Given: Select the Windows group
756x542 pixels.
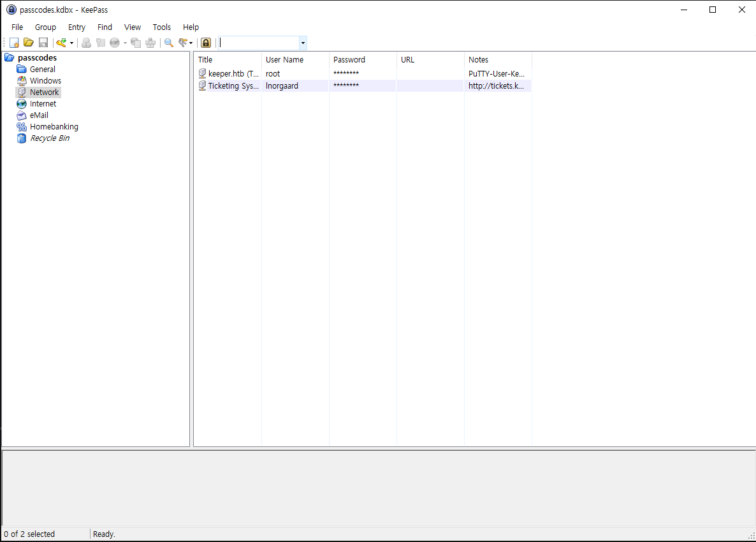Looking at the screenshot, I should (45, 81).
